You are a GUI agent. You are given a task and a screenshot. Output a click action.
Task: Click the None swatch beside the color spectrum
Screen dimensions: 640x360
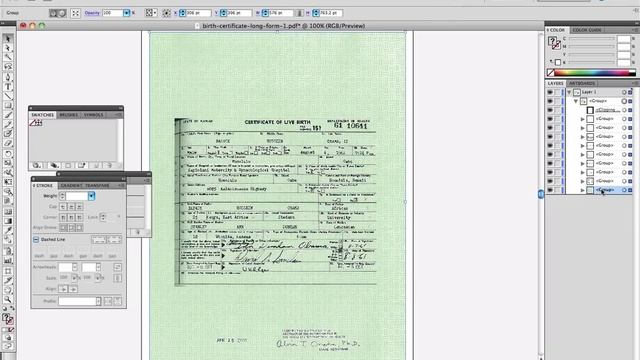pyautogui.click(x=551, y=73)
